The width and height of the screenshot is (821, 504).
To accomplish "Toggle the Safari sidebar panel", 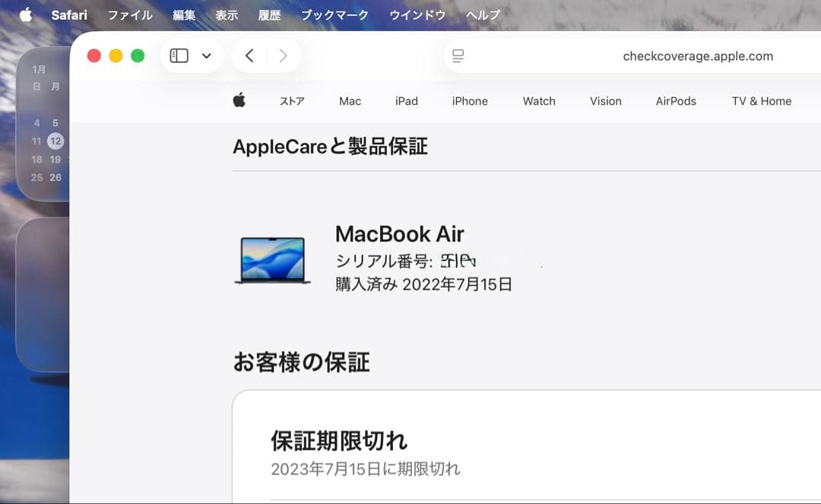I will (x=178, y=55).
